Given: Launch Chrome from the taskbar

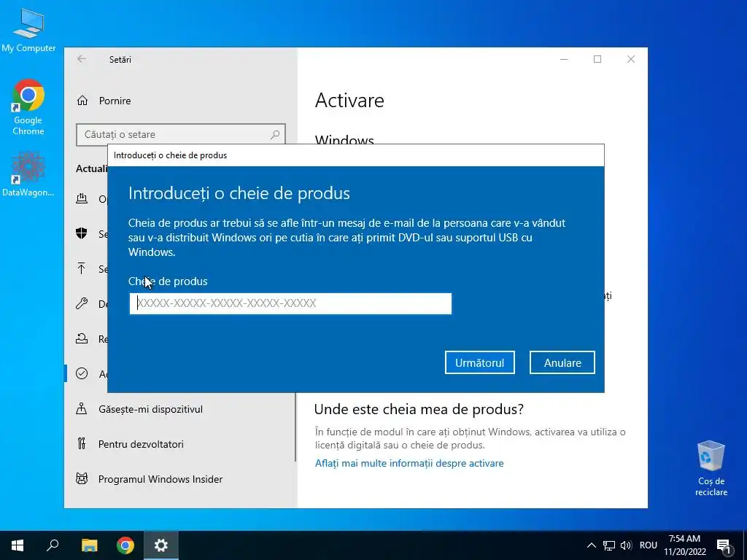Looking at the screenshot, I should tap(125, 545).
